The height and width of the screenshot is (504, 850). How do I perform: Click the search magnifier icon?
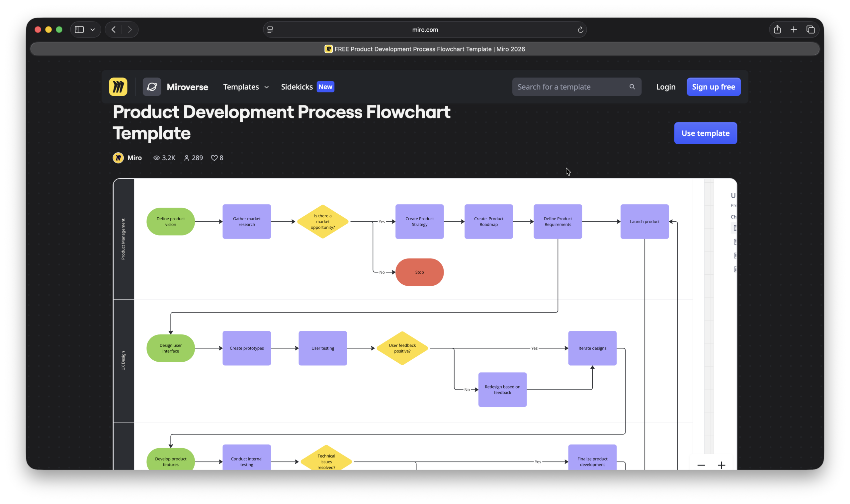click(632, 87)
